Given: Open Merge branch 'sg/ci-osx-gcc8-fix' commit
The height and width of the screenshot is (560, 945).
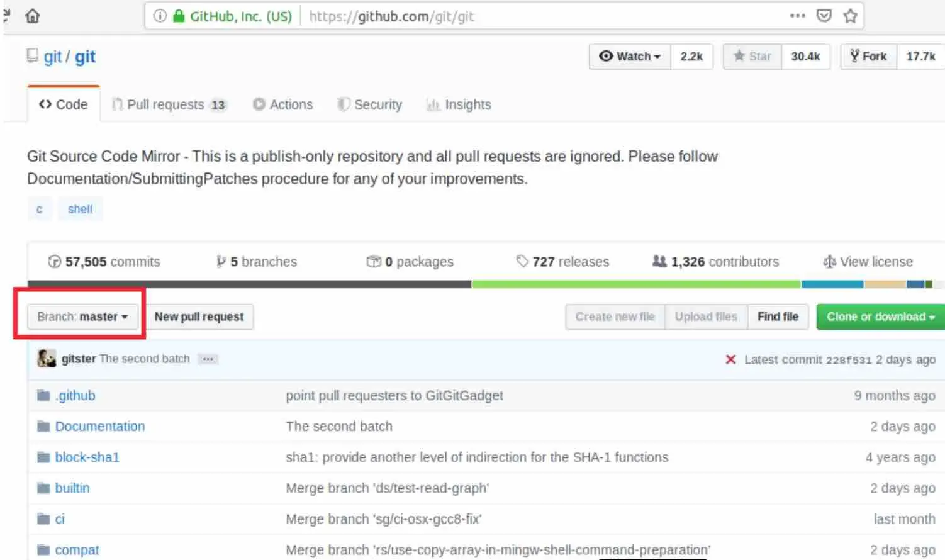Looking at the screenshot, I should coord(383,518).
